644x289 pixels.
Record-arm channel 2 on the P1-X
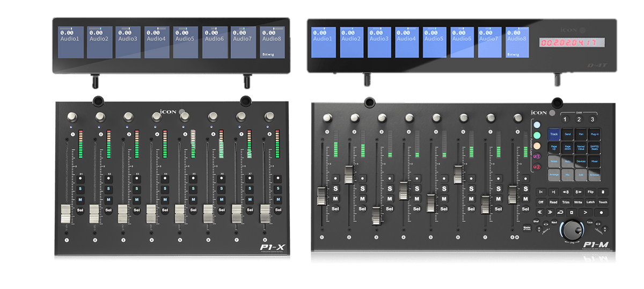[x=108, y=178]
